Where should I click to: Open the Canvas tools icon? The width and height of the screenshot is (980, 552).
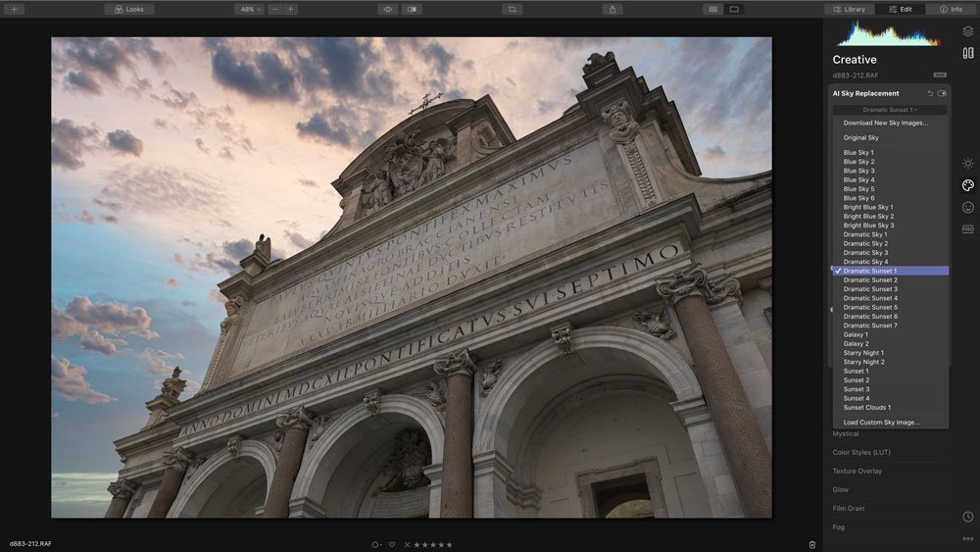pos(967,53)
